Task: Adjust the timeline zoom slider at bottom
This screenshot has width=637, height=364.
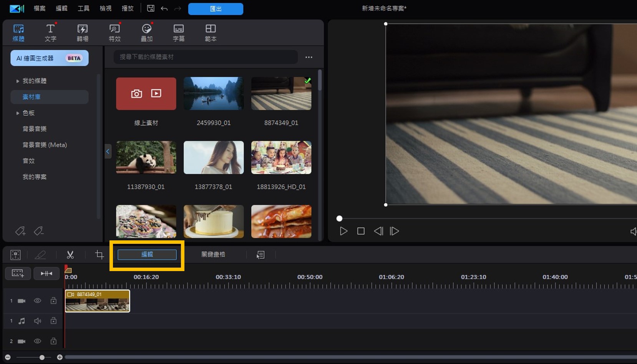Action: (x=41, y=357)
